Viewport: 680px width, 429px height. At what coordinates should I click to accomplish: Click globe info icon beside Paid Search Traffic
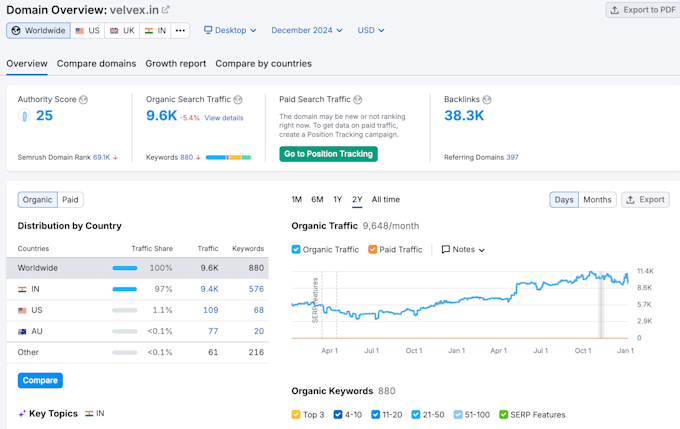coord(357,100)
